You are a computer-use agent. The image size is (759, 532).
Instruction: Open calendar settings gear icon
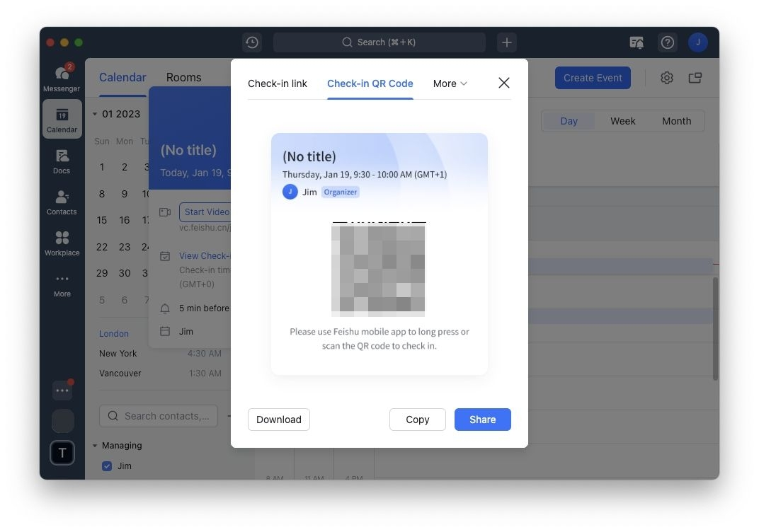[x=666, y=78]
